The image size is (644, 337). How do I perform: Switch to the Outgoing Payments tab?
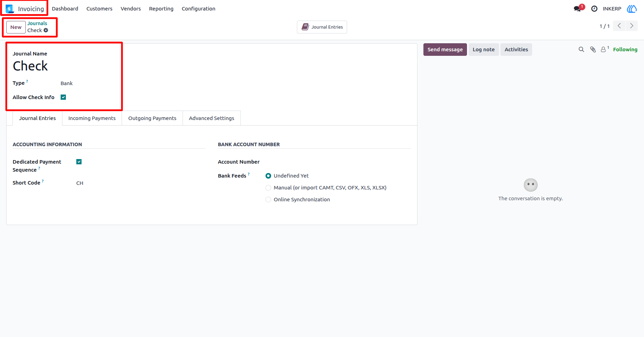[152, 118]
